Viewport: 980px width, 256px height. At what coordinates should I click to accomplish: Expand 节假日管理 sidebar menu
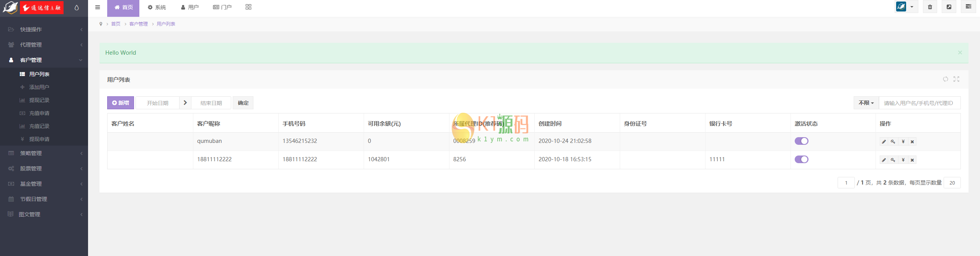tap(44, 199)
